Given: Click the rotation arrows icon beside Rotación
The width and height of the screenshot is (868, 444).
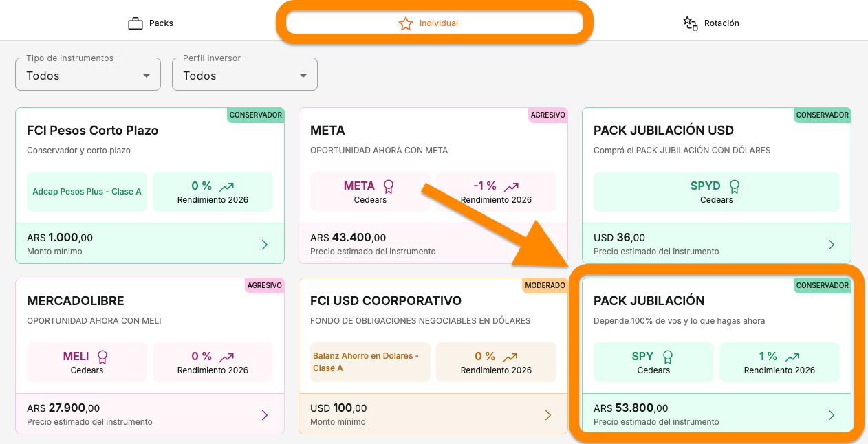Looking at the screenshot, I should click(690, 23).
